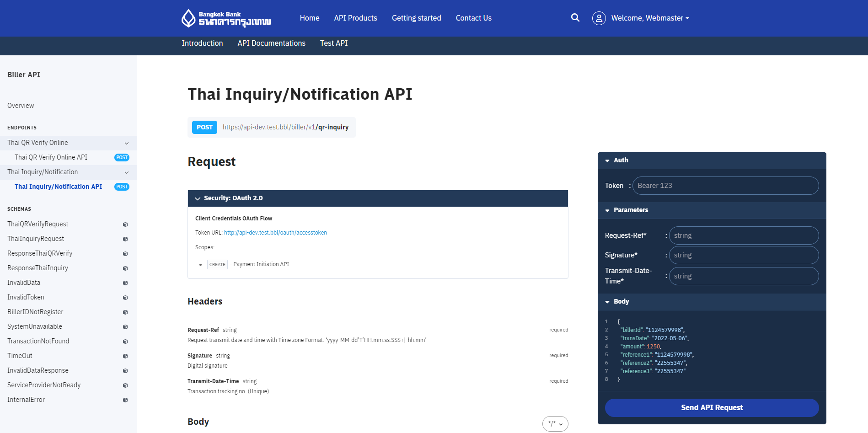Open the TransactionNotFound schema
The height and width of the screenshot is (433, 868).
tap(38, 341)
